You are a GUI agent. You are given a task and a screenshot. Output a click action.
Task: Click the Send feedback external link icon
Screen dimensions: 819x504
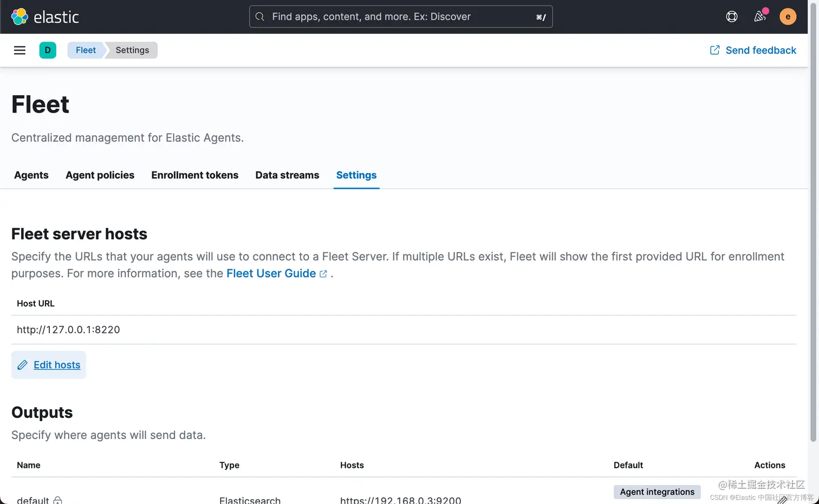click(x=714, y=50)
